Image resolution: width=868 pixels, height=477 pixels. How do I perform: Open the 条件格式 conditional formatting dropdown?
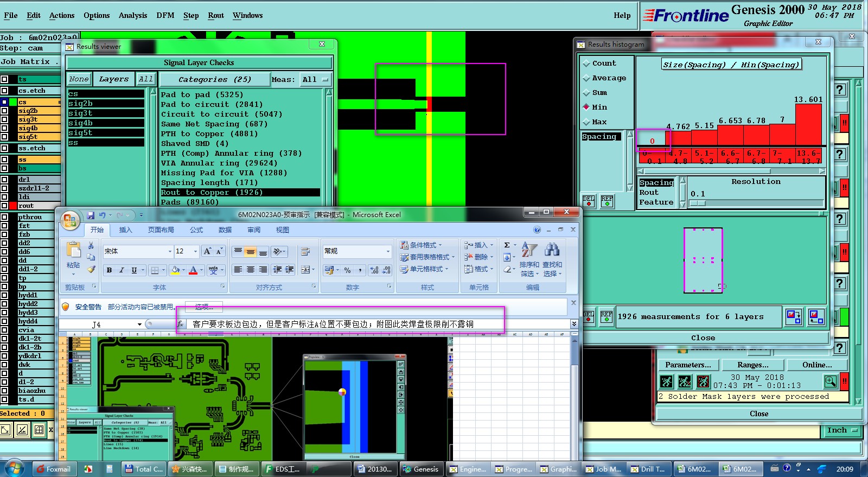click(x=421, y=245)
